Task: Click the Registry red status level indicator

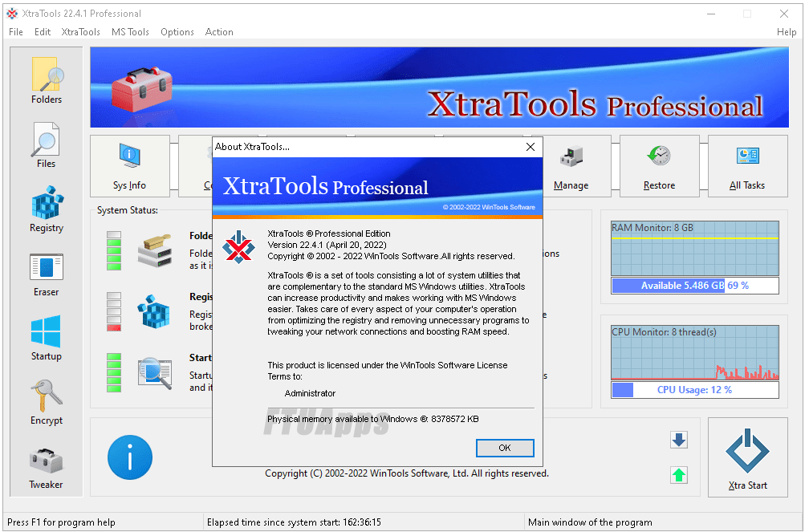Action: [x=114, y=311]
